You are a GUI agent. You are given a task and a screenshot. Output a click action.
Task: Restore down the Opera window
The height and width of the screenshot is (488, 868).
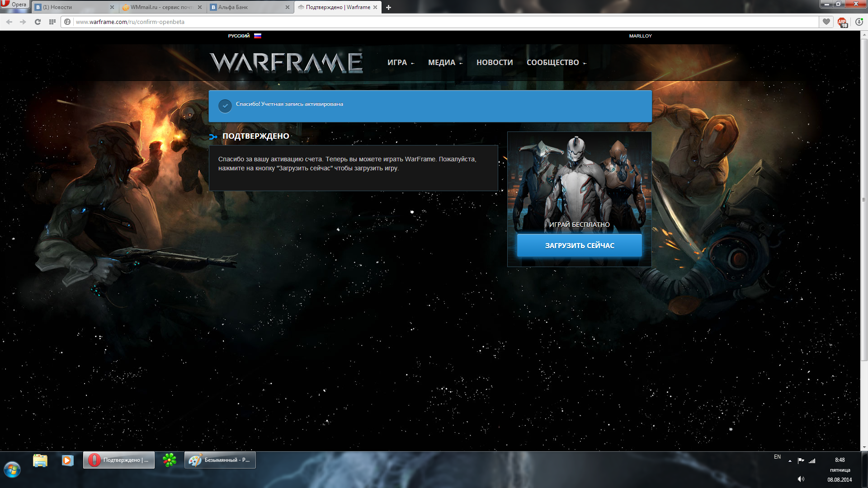[x=838, y=4]
